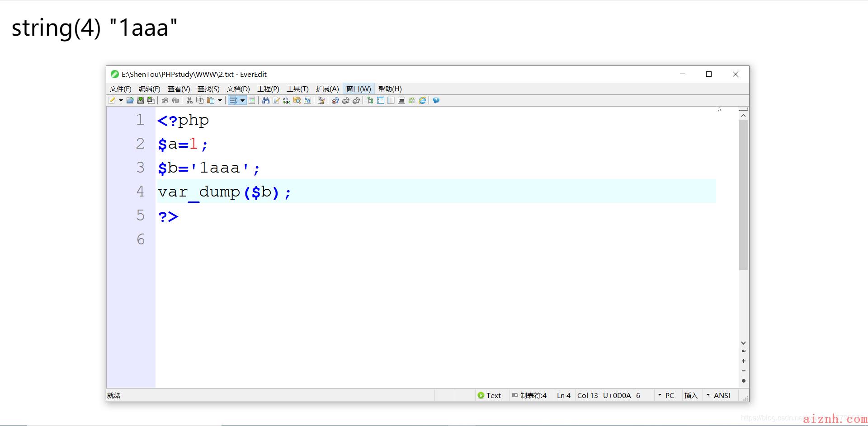Open the 扩展(A) menu
868x426 pixels.
coord(327,89)
